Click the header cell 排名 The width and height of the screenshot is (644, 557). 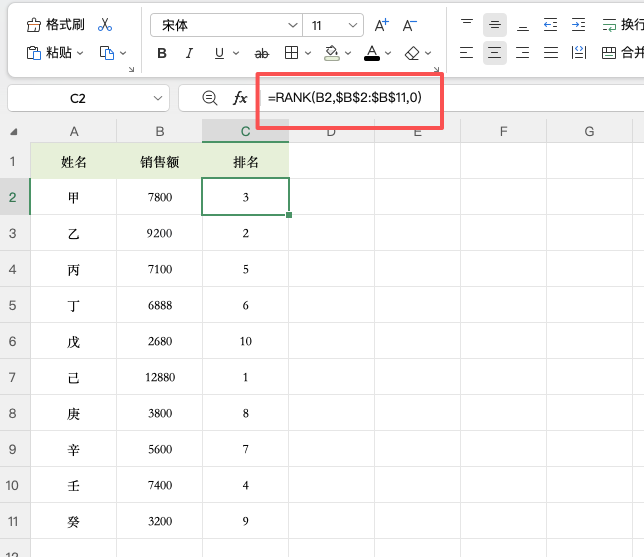pos(246,161)
